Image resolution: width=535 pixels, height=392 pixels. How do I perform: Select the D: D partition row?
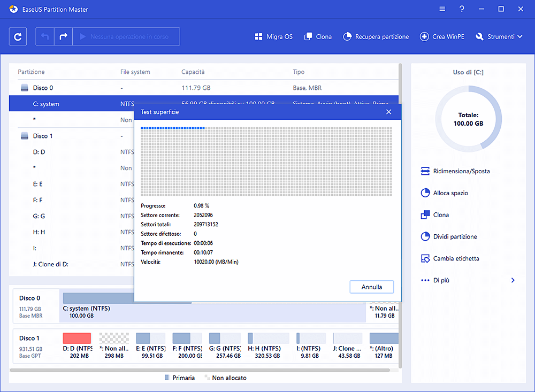point(71,152)
